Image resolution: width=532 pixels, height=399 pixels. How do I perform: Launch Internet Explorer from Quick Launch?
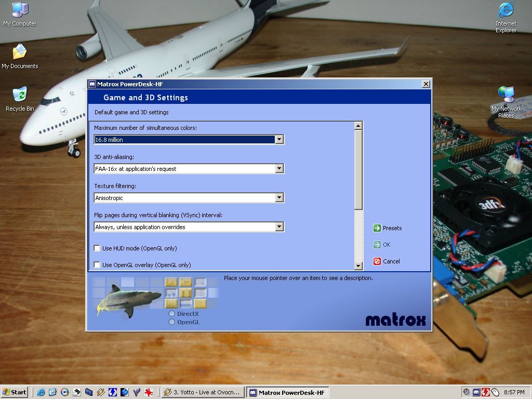click(x=41, y=392)
